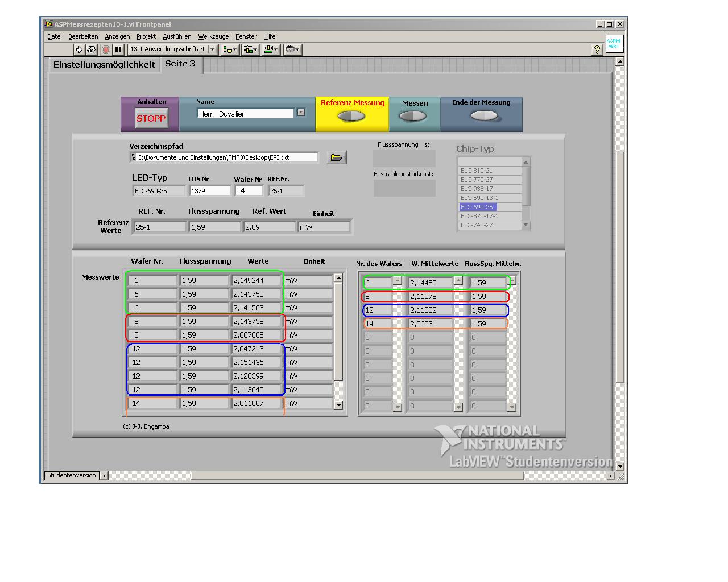Click the Werte cell 2,011007
The height and width of the screenshot is (582, 728).
tap(257, 403)
